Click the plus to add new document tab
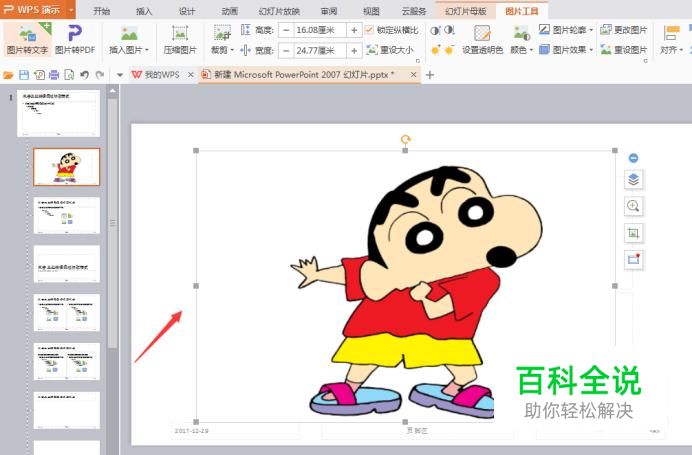The image size is (692, 455). (430, 75)
